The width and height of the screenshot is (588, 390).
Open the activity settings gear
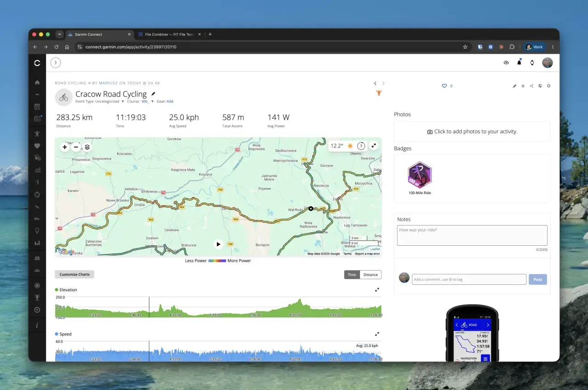tap(548, 86)
